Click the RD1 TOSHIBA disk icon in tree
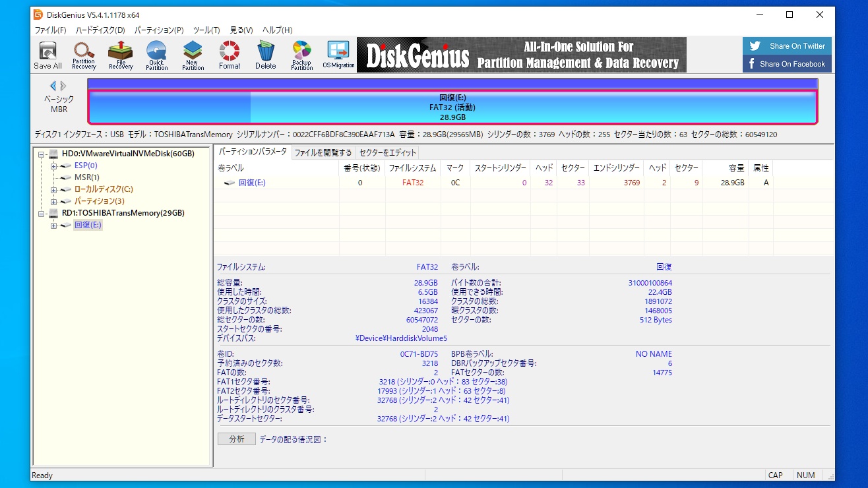This screenshot has height=488, width=868. tap(53, 213)
